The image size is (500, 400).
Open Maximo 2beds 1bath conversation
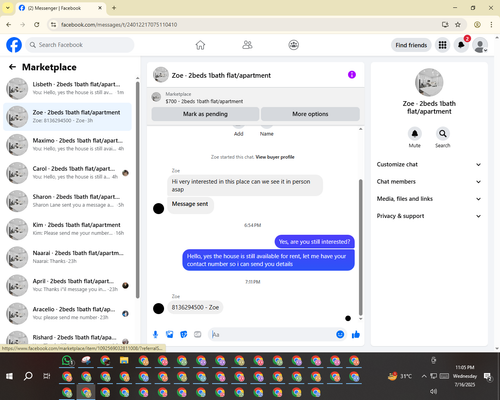(x=67, y=145)
